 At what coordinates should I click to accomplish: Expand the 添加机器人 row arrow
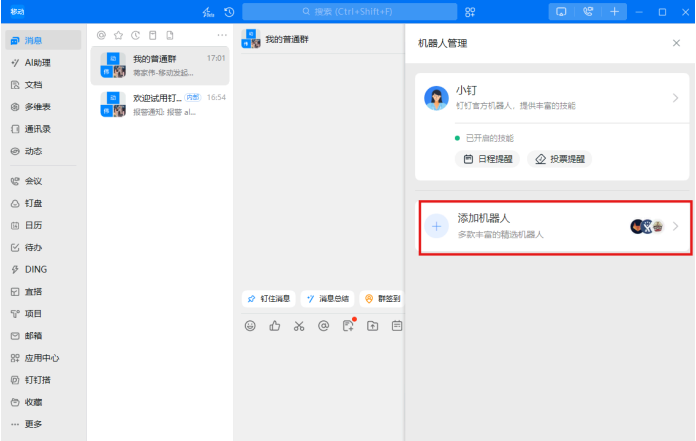tap(675, 226)
